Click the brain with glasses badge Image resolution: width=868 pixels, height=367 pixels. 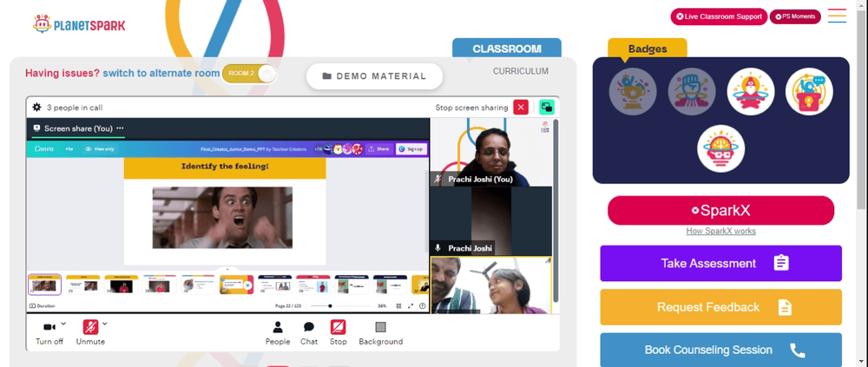(x=720, y=148)
